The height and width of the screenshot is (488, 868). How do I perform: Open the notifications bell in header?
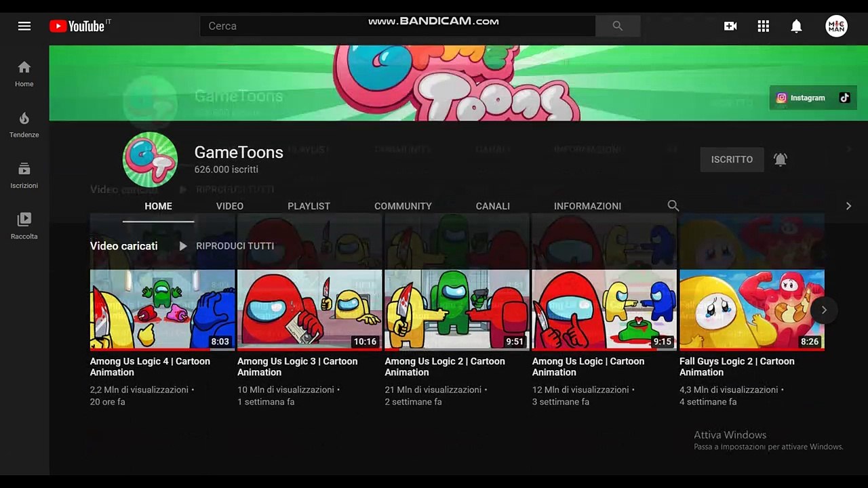[x=797, y=26]
